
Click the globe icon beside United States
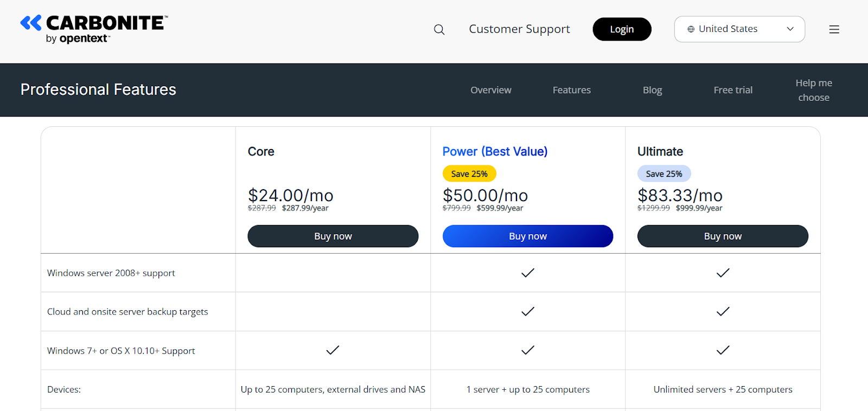[x=691, y=29]
